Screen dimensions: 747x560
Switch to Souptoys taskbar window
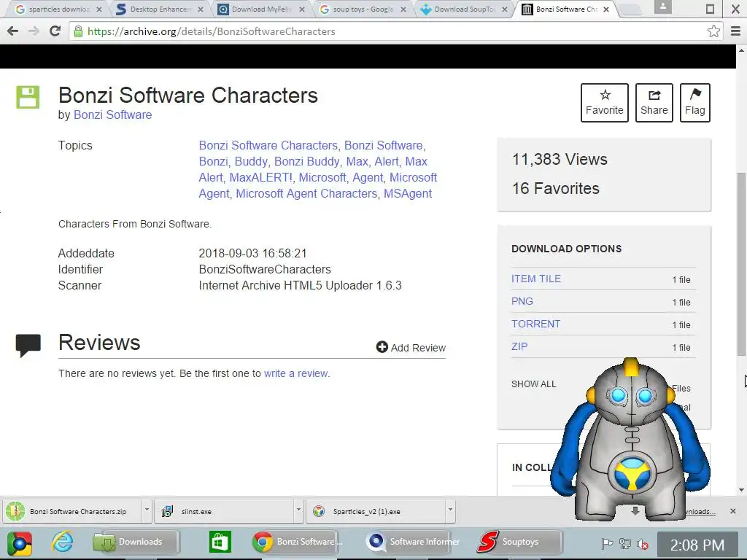pyautogui.click(x=519, y=542)
